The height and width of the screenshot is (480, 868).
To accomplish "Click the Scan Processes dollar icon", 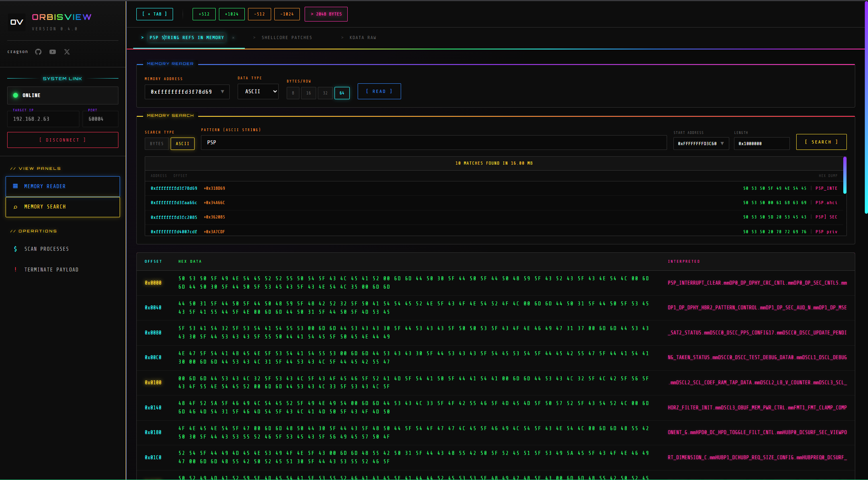I will (16, 249).
